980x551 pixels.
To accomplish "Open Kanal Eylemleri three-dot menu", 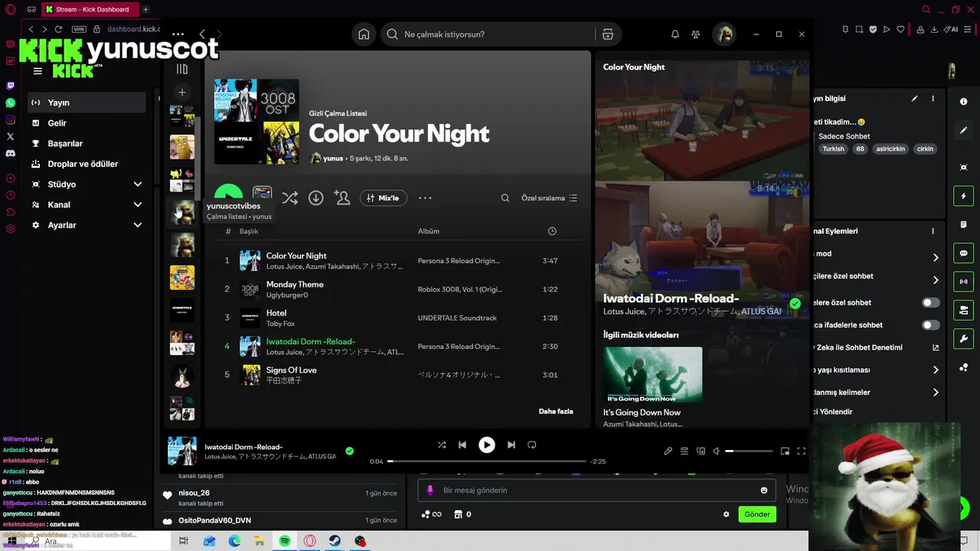I will point(933,231).
